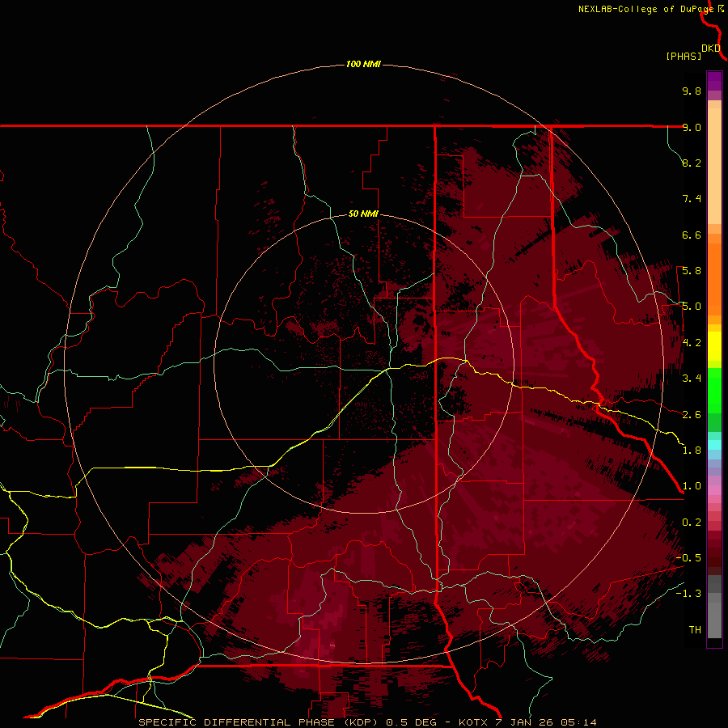Pick the bright green segment of the color bar
Viewport: 728px width, 728px height.
714,390
